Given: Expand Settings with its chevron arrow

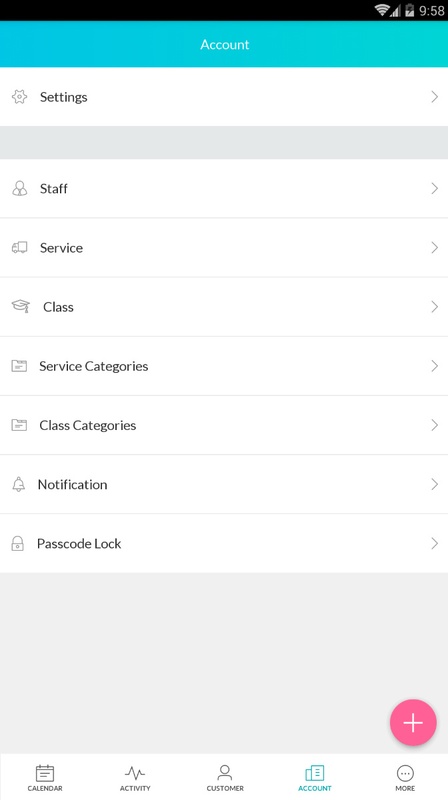Looking at the screenshot, I should (x=434, y=96).
